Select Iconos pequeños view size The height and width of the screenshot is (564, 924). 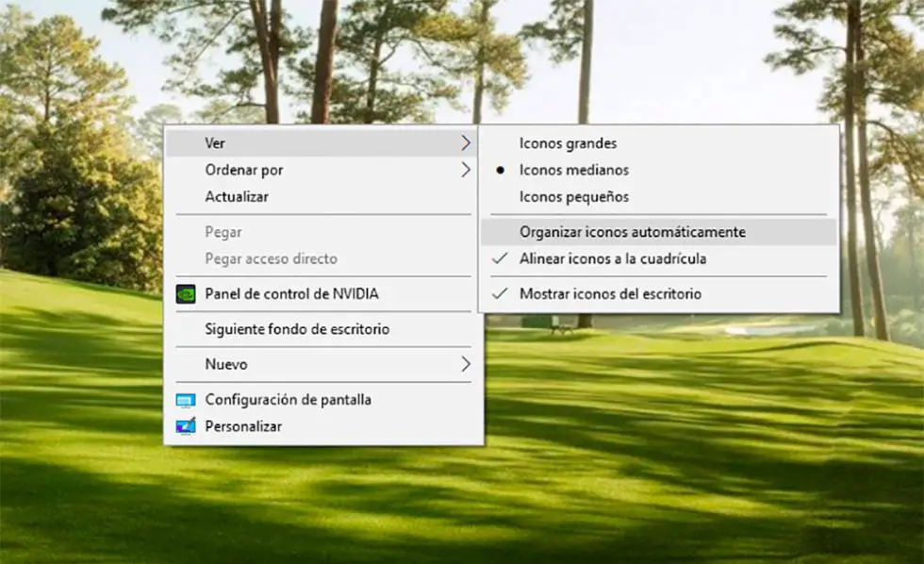point(659,197)
